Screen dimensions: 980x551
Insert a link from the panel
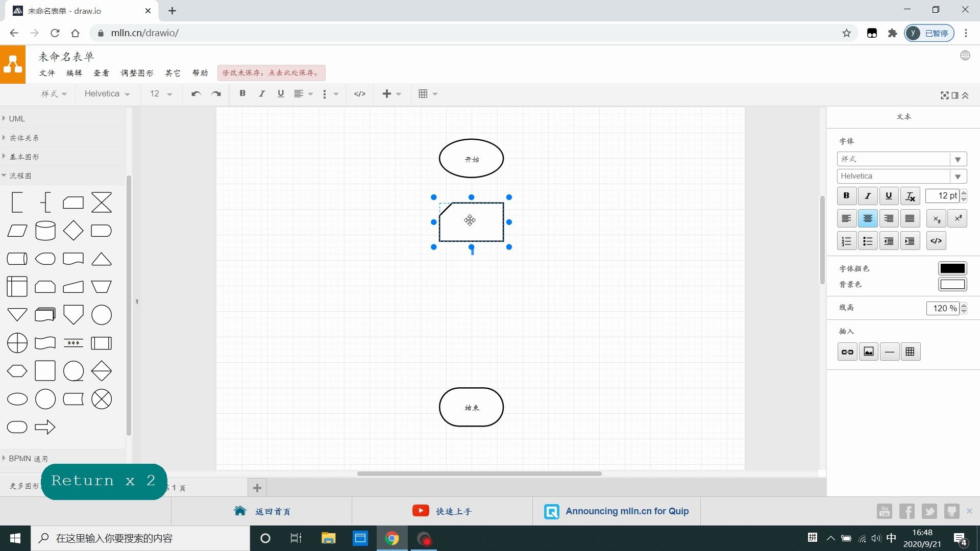tap(847, 352)
